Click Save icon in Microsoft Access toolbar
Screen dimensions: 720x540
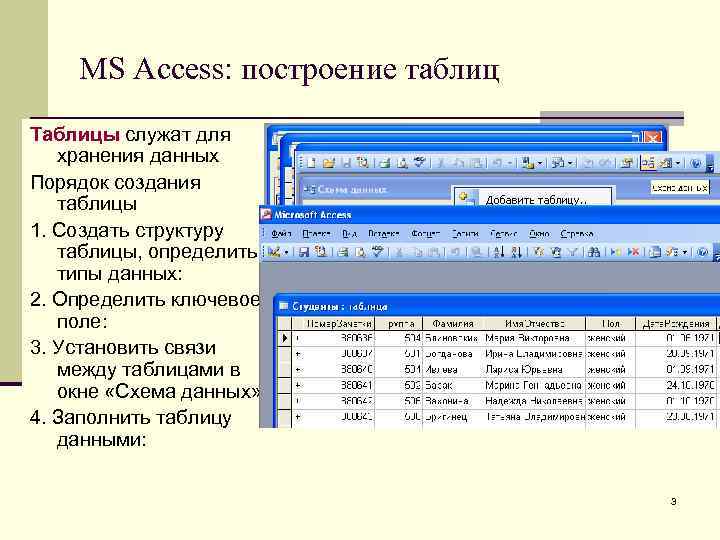pyautogui.click(x=304, y=252)
